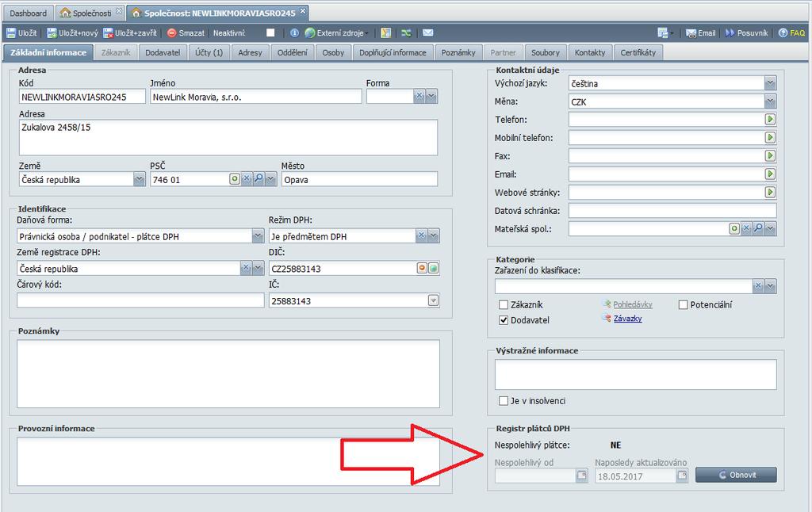Open the FAQ help link
Viewport: 812px width, 512px height.
pos(792,33)
